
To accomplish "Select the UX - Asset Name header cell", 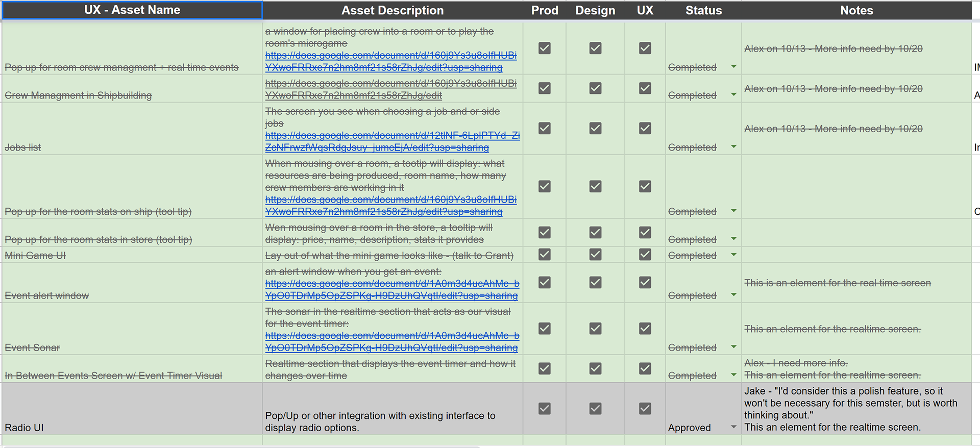I will pos(132,10).
